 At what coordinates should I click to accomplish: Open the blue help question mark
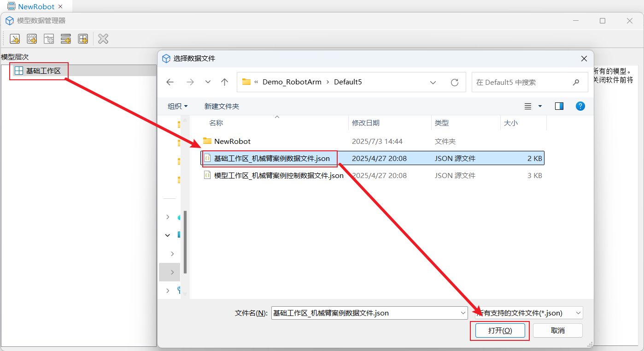point(580,106)
